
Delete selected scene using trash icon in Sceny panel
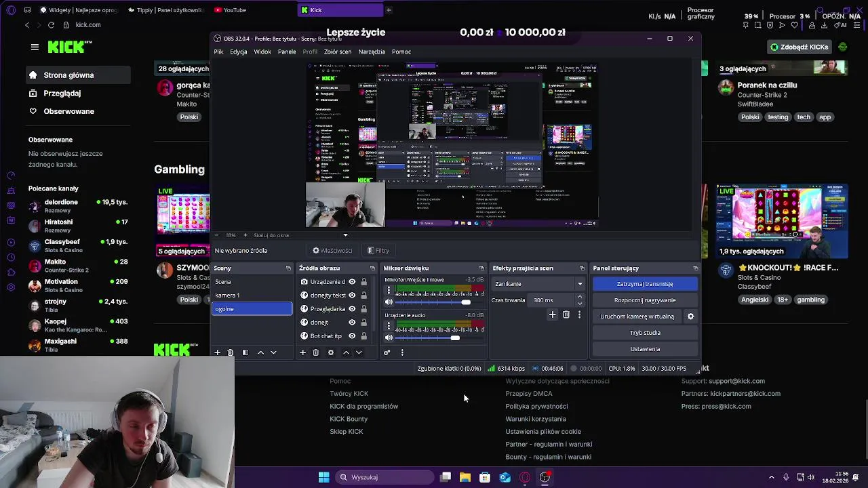point(231,352)
